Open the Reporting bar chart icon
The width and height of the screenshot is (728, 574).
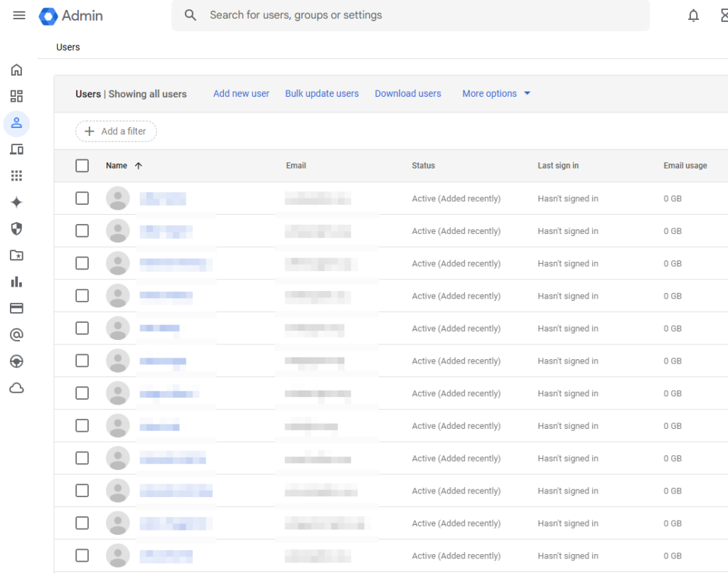[x=16, y=282]
